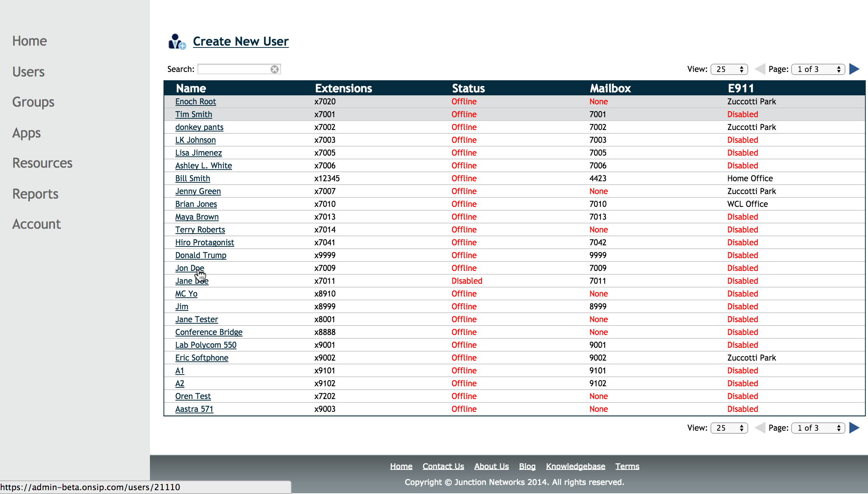This screenshot has width=868, height=494.
Task: Open user Donald Trump
Action: (x=201, y=255)
